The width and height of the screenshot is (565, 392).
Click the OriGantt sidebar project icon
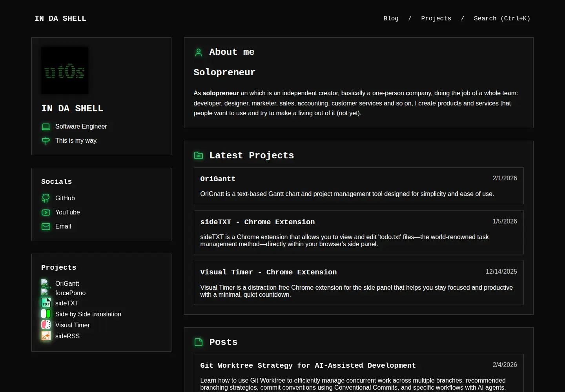[x=46, y=283]
